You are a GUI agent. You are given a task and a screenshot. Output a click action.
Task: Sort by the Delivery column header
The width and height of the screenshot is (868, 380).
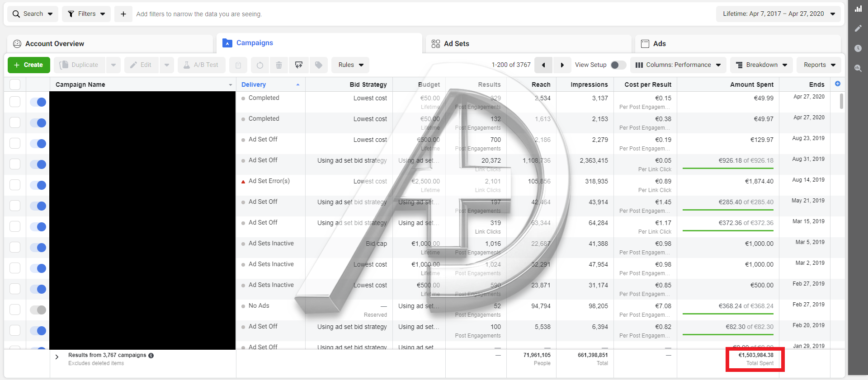pyautogui.click(x=254, y=84)
